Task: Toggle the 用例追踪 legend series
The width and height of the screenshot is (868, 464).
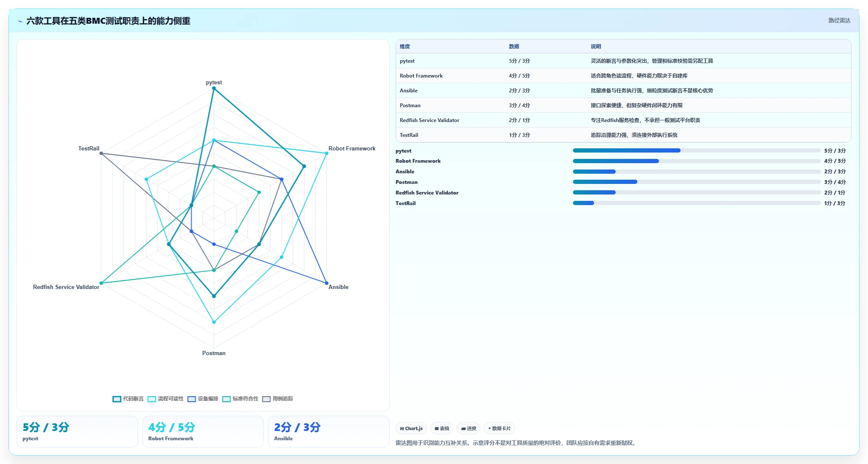Action: (x=278, y=399)
